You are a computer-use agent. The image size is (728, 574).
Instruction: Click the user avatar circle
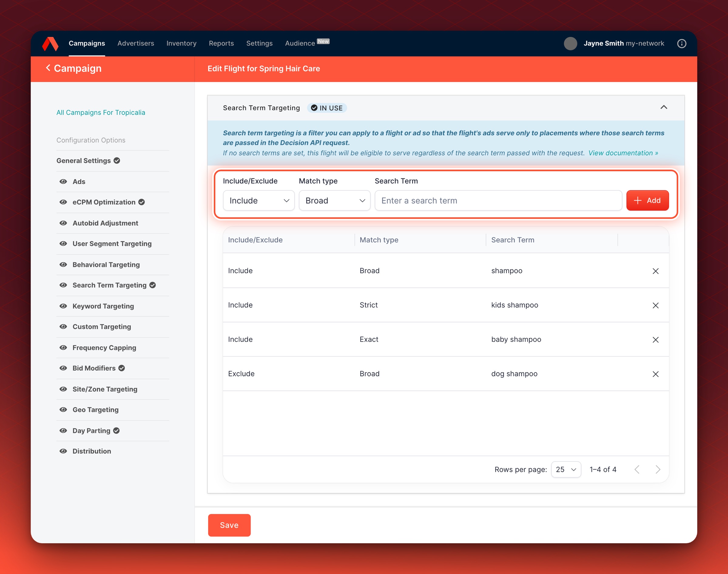click(570, 44)
